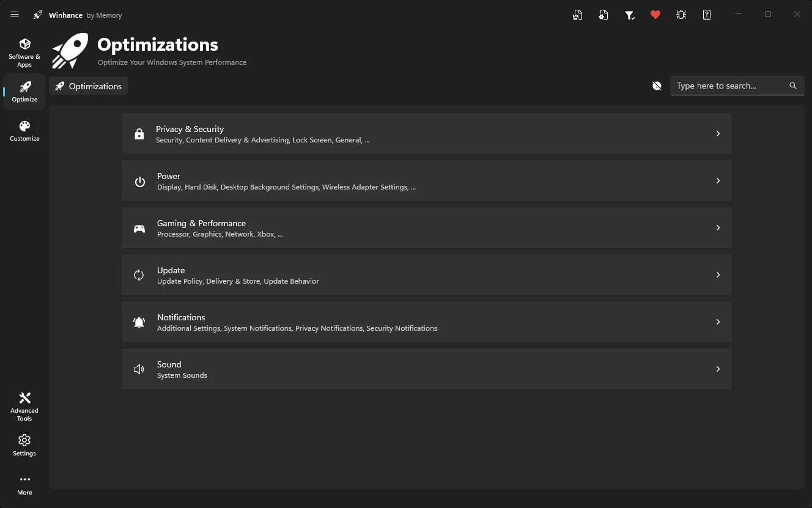Click the magnifier icon in search box
The height and width of the screenshot is (508, 812).
coord(793,86)
